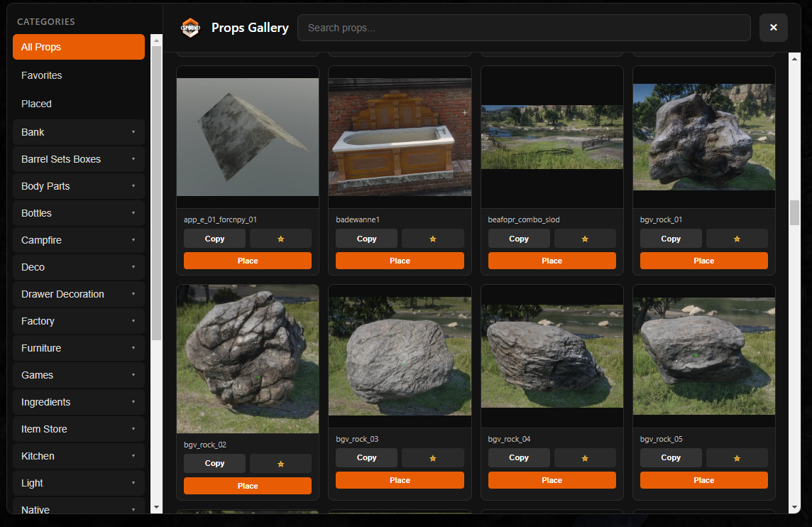Open the Campfire category list
The width and height of the screenshot is (812, 527).
tap(79, 240)
